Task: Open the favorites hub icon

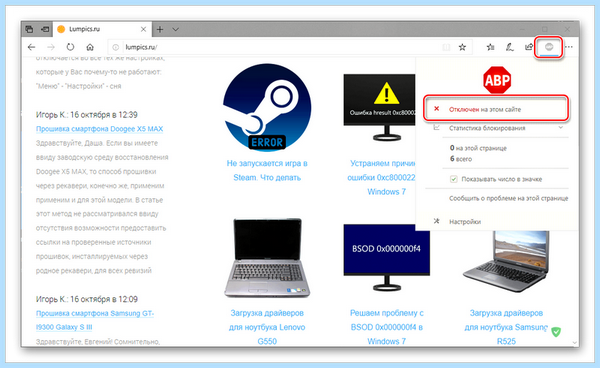Action: coord(490,47)
